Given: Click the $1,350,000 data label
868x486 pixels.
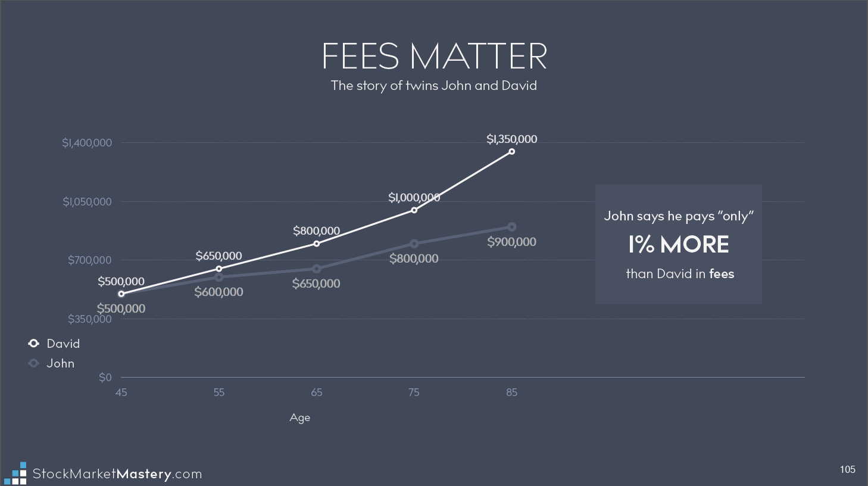Looking at the screenshot, I should click(x=511, y=139).
